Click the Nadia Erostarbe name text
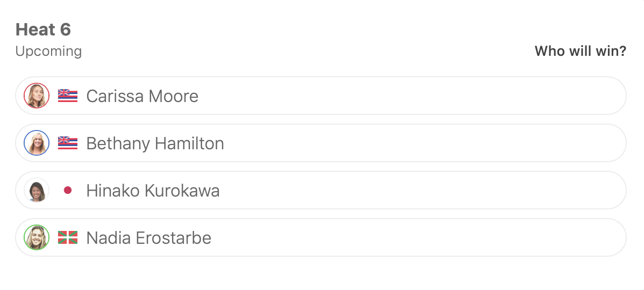The image size is (644, 290). [x=148, y=238]
